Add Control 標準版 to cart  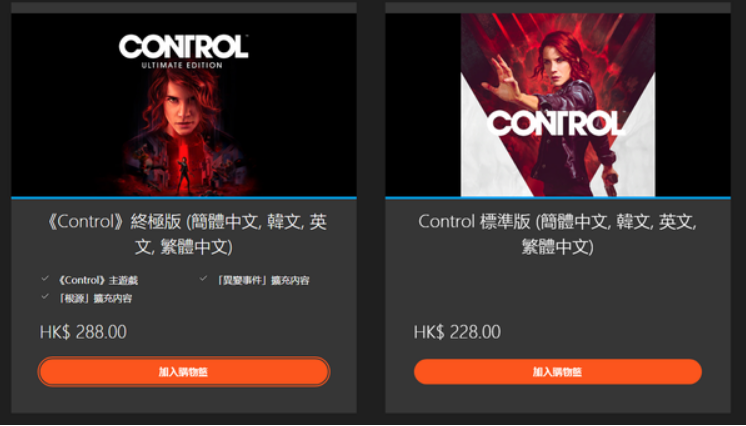click(x=558, y=372)
